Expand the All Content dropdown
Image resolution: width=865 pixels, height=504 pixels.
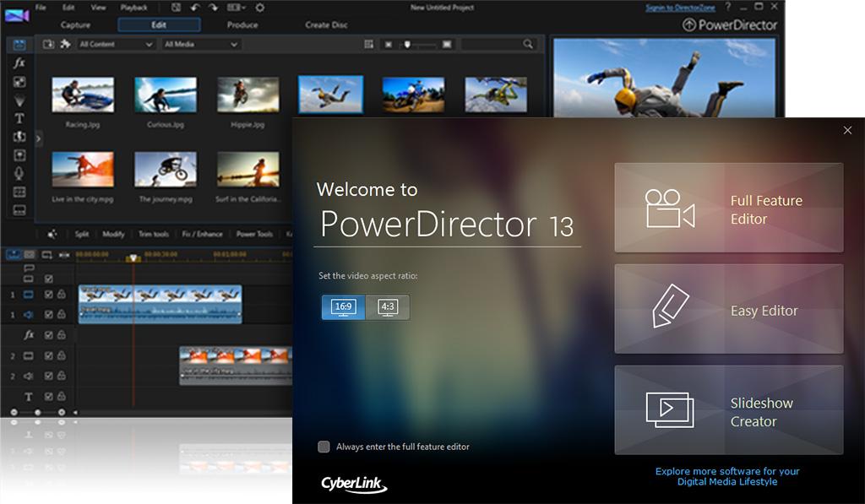[116, 44]
